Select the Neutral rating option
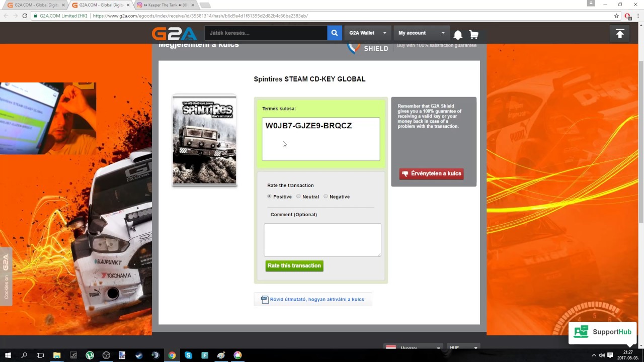This screenshot has width=644, height=362. tap(298, 197)
